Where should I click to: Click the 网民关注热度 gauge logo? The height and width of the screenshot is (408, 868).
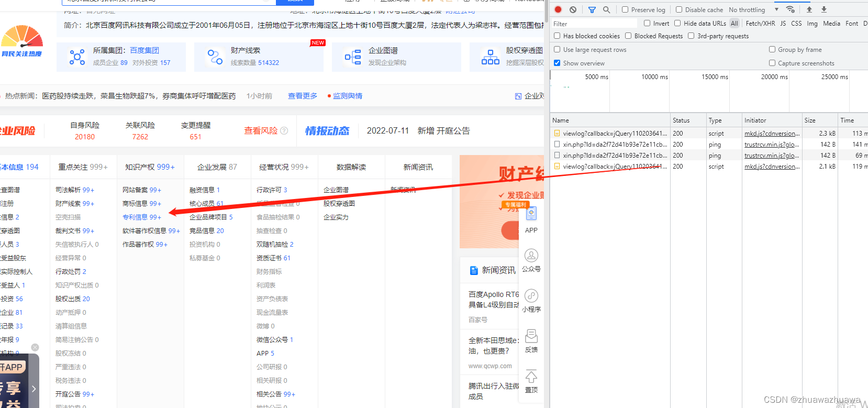[22, 41]
